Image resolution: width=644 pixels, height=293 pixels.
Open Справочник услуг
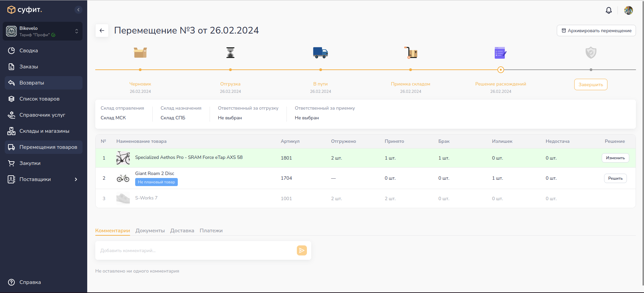[44, 115]
